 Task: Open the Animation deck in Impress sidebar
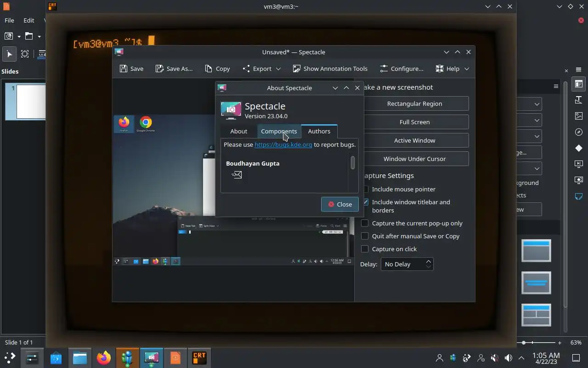[579, 180]
